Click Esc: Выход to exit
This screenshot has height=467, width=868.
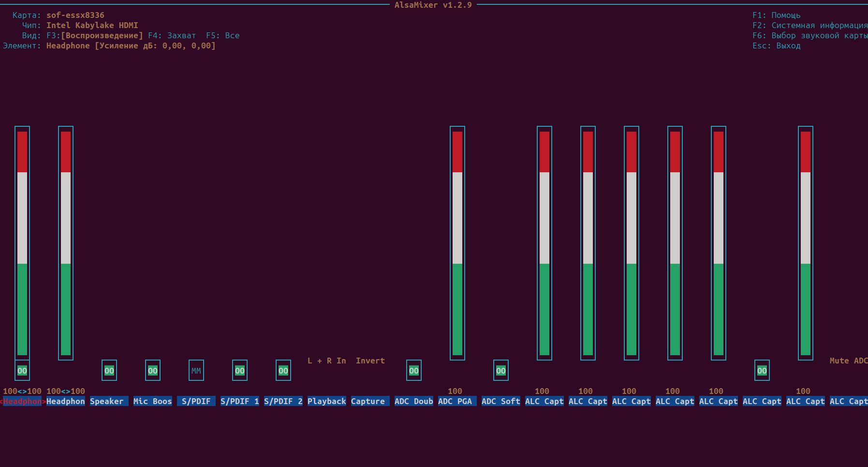click(x=777, y=45)
